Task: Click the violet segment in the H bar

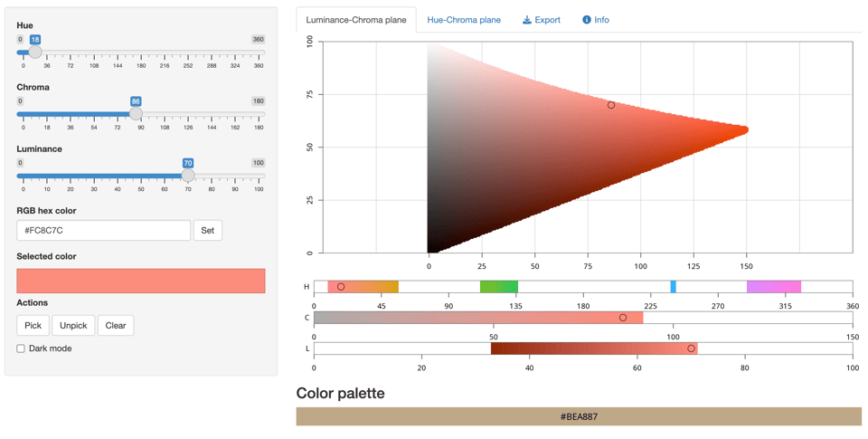Action: (x=774, y=287)
